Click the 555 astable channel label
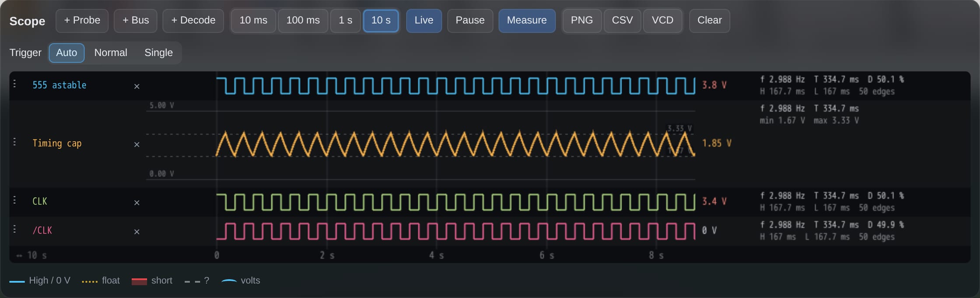This screenshot has height=298, width=980. tap(59, 85)
